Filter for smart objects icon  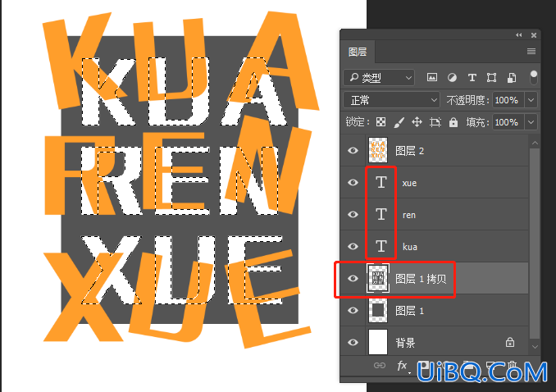point(512,77)
